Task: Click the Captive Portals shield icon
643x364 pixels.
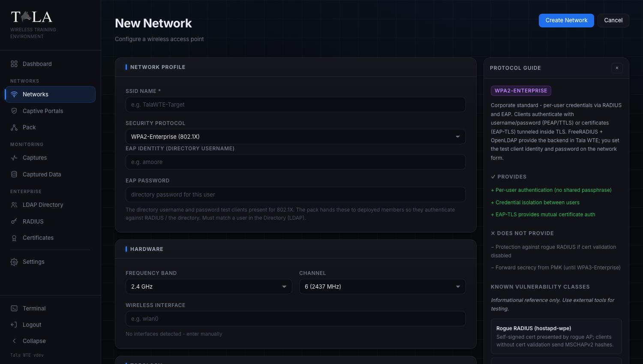Action: pyautogui.click(x=14, y=111)
